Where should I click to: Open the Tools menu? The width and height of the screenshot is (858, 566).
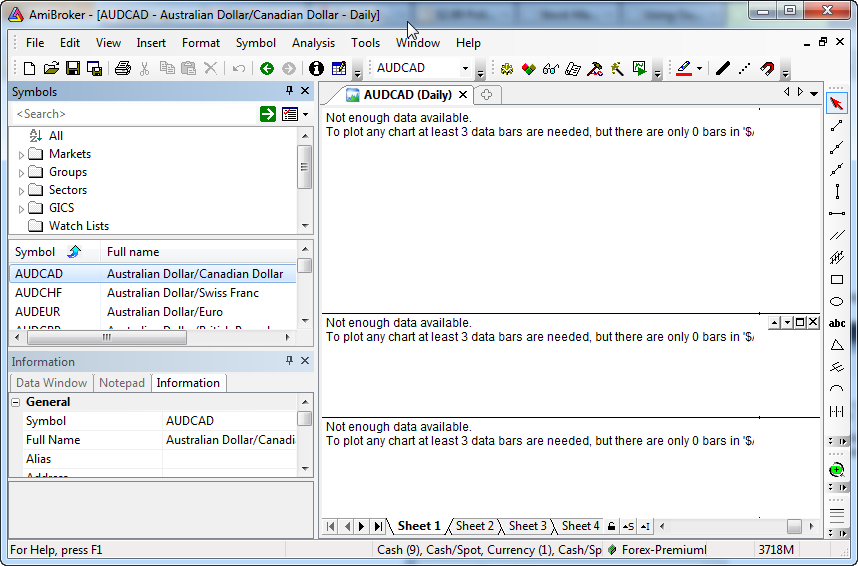pyautogui.click(x=365, y=43)
